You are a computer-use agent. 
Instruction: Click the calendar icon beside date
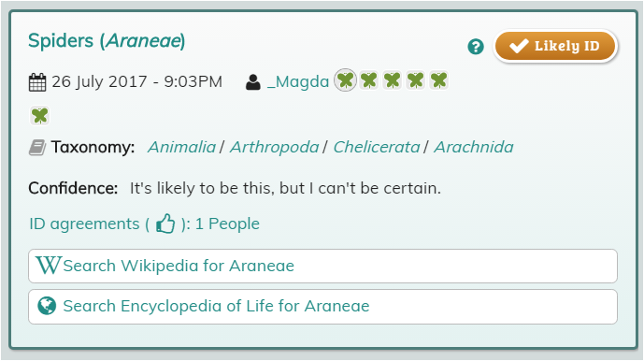(x=37, y=81)
